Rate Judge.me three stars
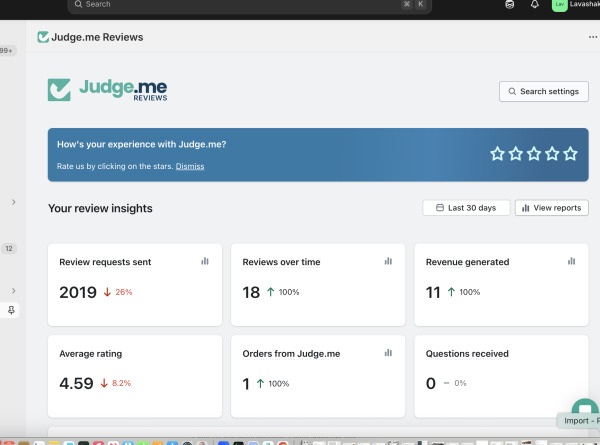600x445 pixels. tap(534, 154)
